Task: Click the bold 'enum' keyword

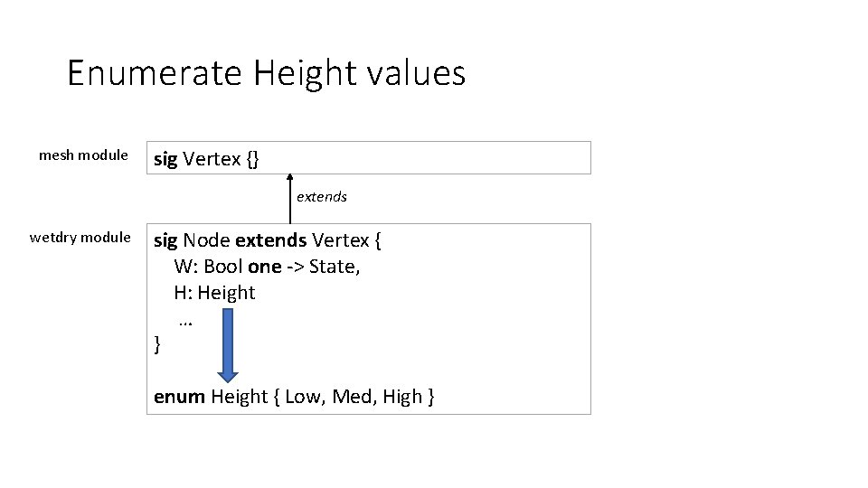Action: (179, 397)
